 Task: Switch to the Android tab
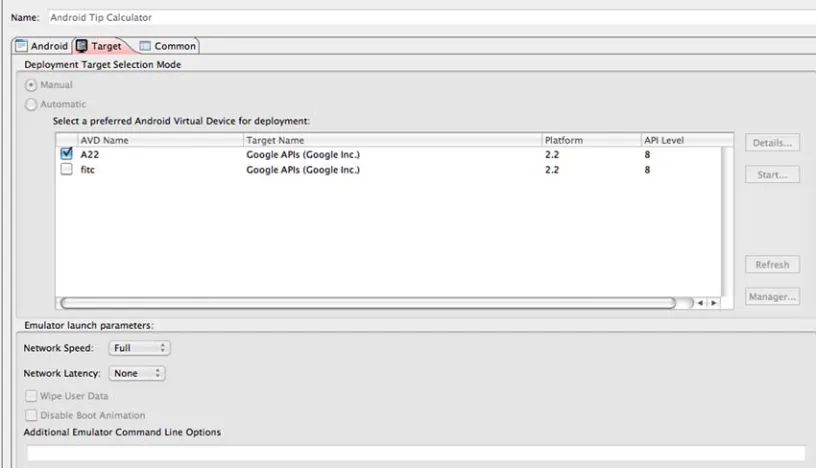point(42,46)
